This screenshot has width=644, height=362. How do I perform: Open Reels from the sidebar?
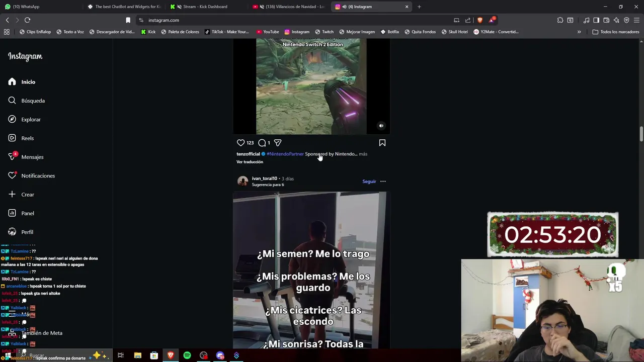pyautogui.click(x=22, y=138)
